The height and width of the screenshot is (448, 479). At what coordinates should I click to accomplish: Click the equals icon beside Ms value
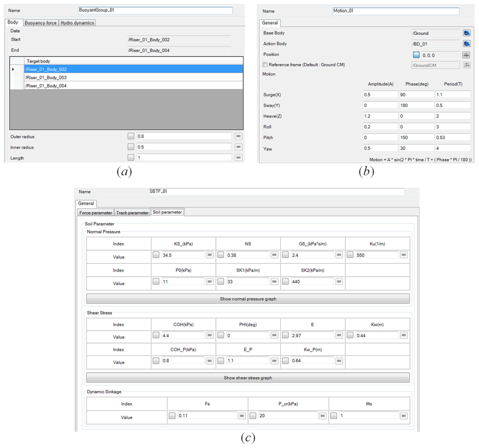click(404, 416)
